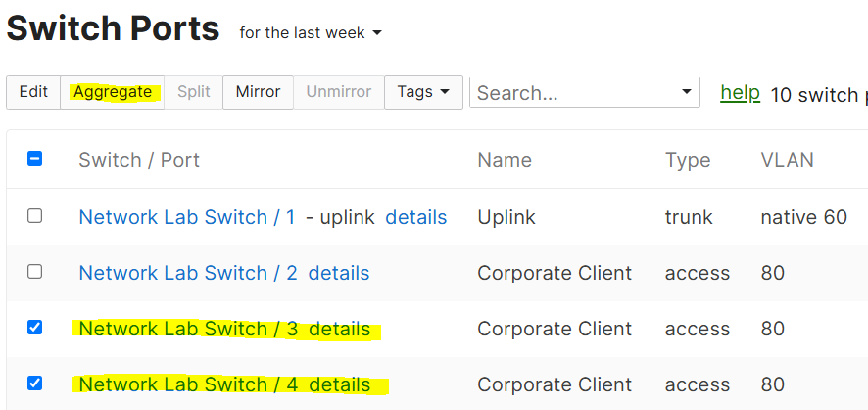
Task: Open details for Network Lab Switch / 4
Action: (x=339, y=384)
